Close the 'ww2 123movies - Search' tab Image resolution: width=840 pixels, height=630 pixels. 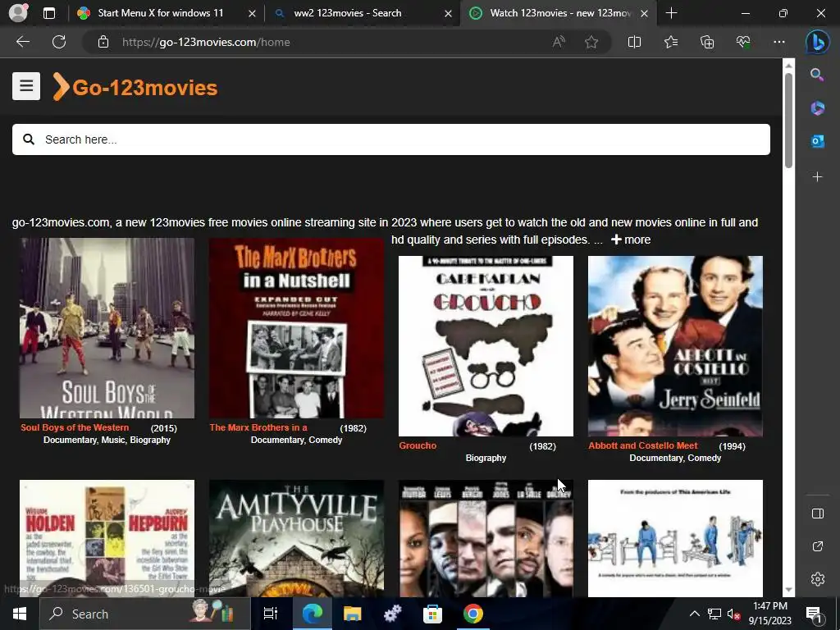[x=448, y=13]
